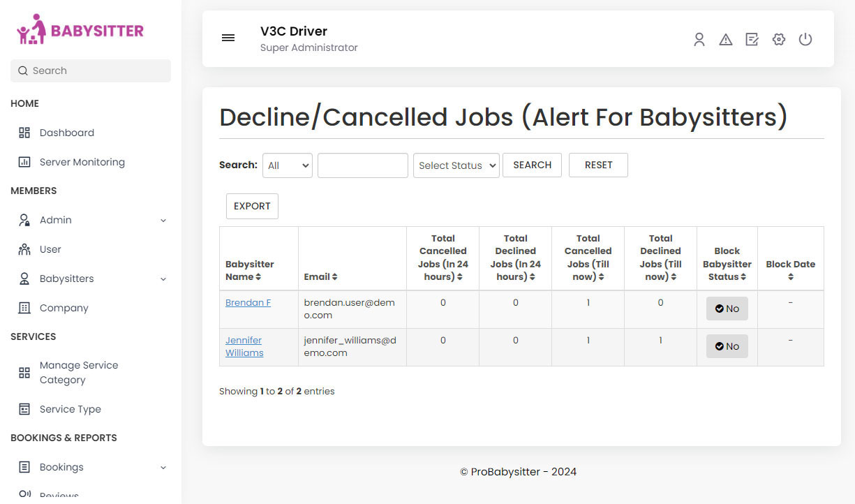The width and height of the screenshot is (855, 504).
Task: Open the Select Status dropdown
Action: pyautogui.click(x=456, y=165)
